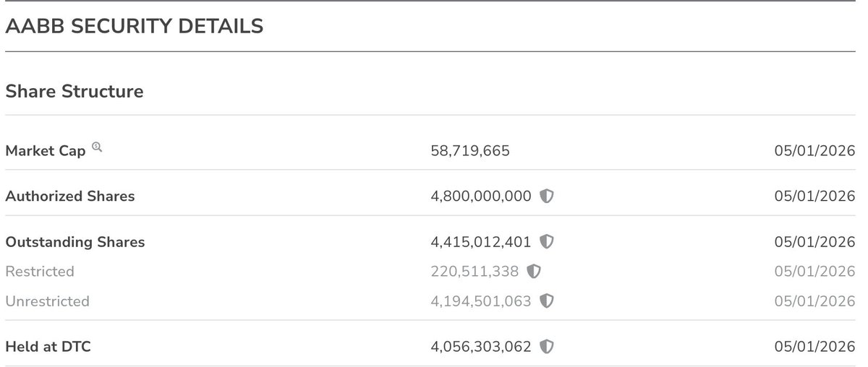
Task: Select the Share Structure section heading
Action: pos(75,92)
